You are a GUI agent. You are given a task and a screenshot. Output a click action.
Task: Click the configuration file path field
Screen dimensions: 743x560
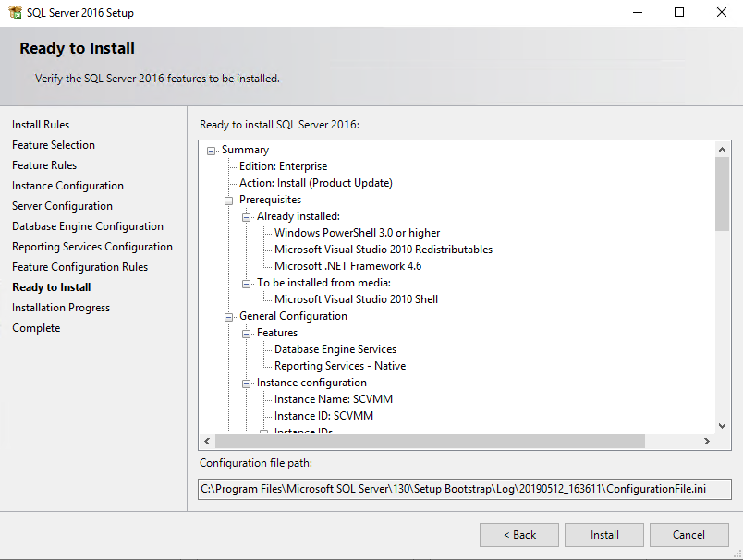(464, 489)
